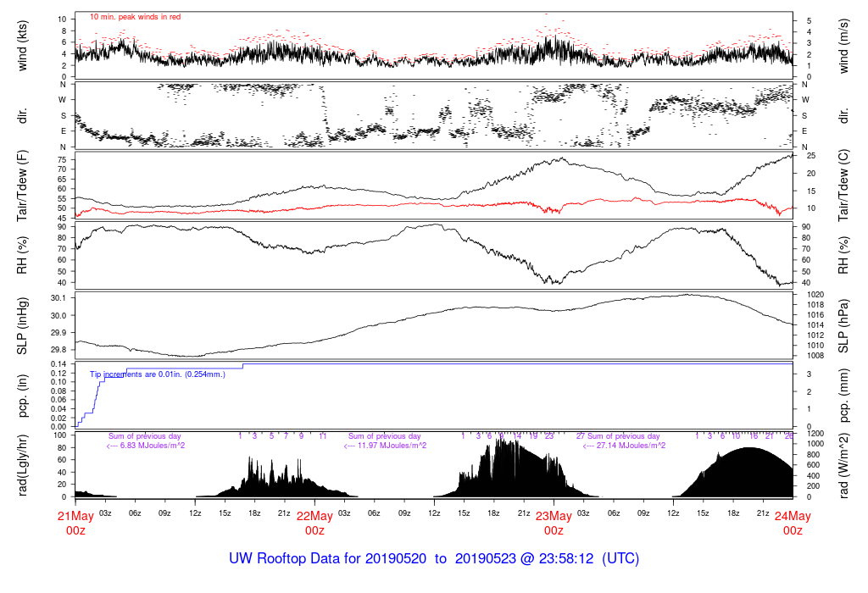Image resolution: width=868 pixels, height=593 pixels.
Task: Click the 'wind (m/s)' axis label
Action: [x=843, y=47]
